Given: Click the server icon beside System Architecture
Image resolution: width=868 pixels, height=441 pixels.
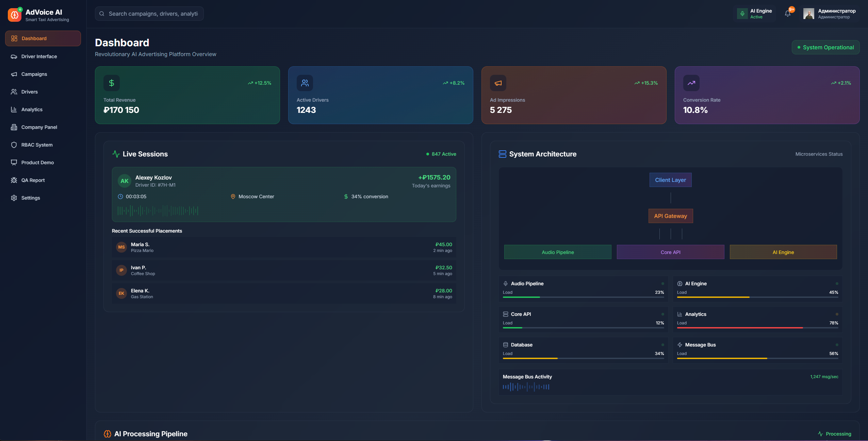Looking at the screenshot, I should pos(502,154).
